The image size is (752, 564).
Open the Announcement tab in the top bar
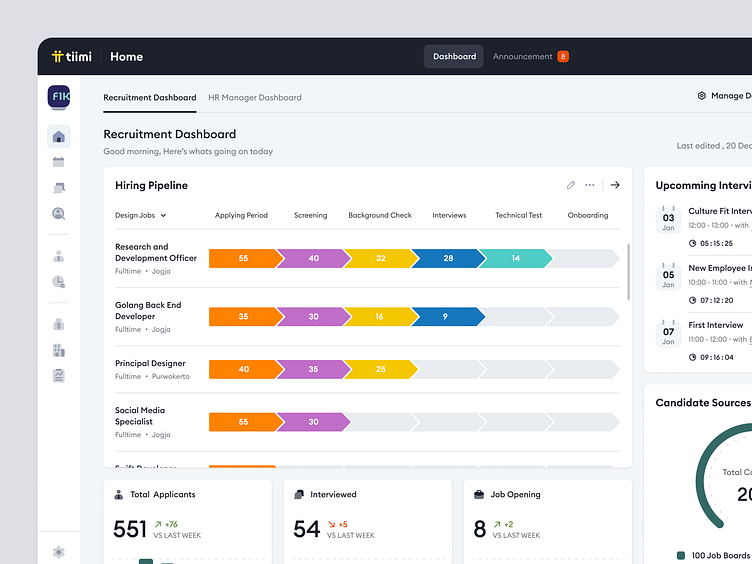pyautogui.click(x=530, y=57)
